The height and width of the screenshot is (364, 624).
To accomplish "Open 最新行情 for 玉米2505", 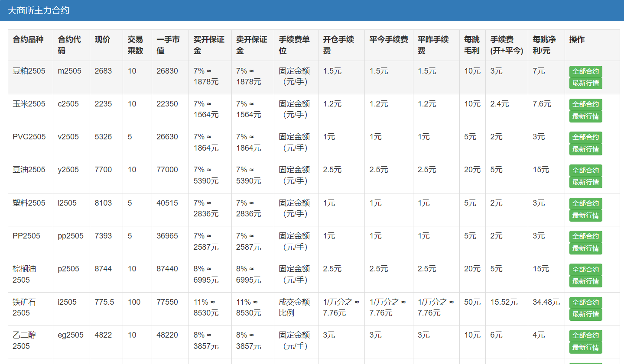I will coord(585,116).
